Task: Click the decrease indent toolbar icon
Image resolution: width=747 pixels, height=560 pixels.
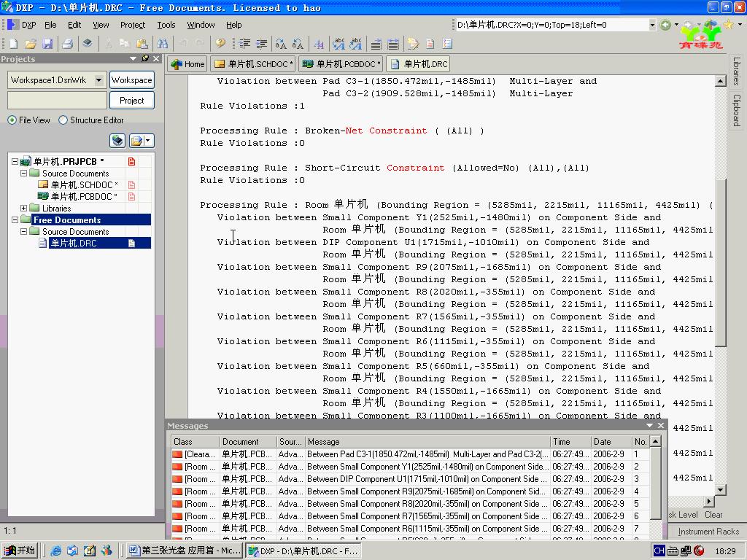Action: 262,44
